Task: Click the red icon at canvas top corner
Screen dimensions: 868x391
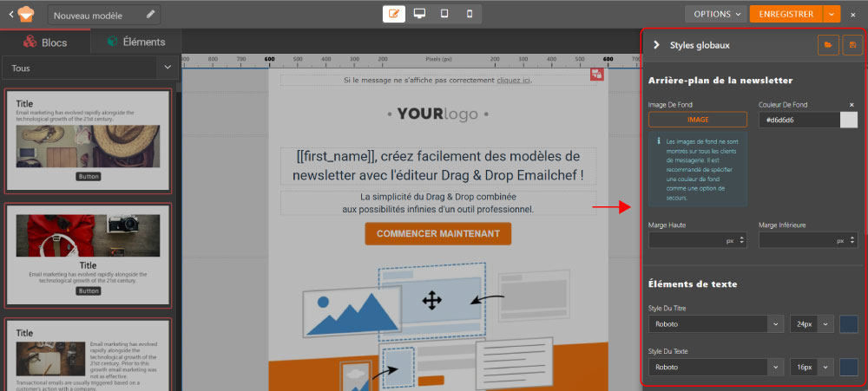Action: pyautogui.click(x=597, y=75)
